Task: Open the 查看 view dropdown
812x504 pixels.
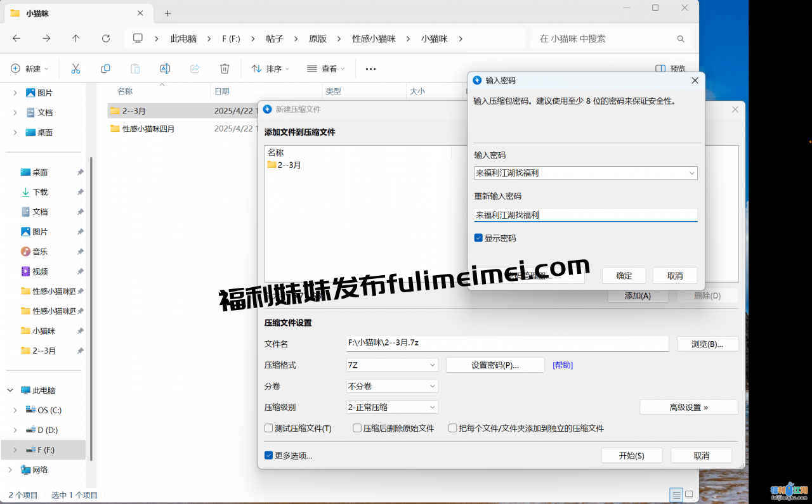Action: 326,68
